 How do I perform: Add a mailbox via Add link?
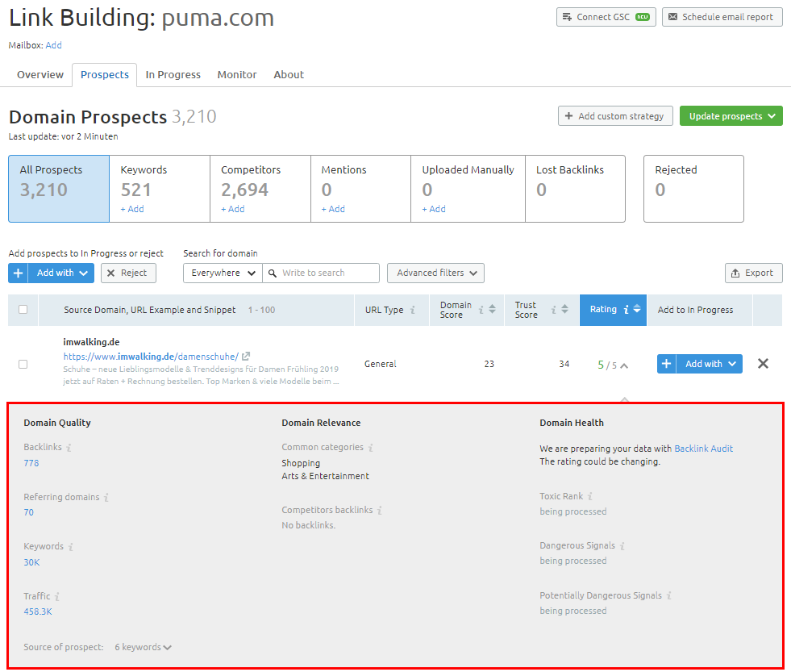pos(53,45)
